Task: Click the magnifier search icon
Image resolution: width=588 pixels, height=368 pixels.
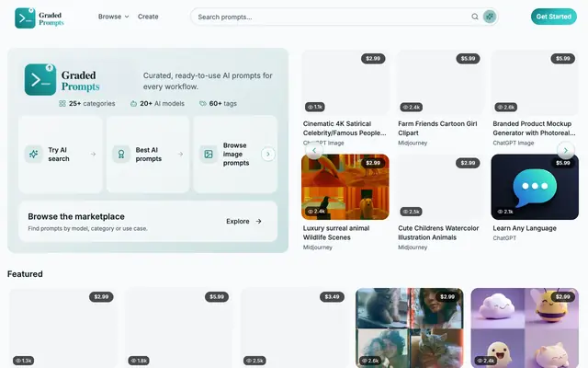Action: pos(475,17)
